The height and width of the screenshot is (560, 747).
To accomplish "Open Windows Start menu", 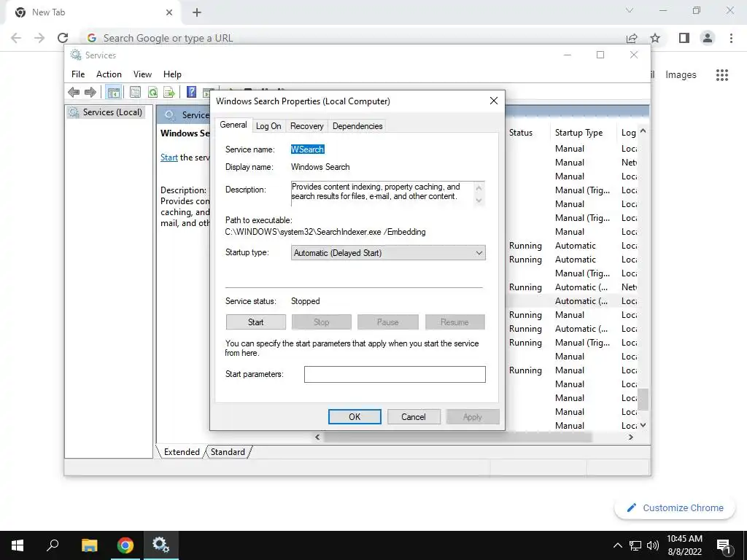I will [18, 545].
